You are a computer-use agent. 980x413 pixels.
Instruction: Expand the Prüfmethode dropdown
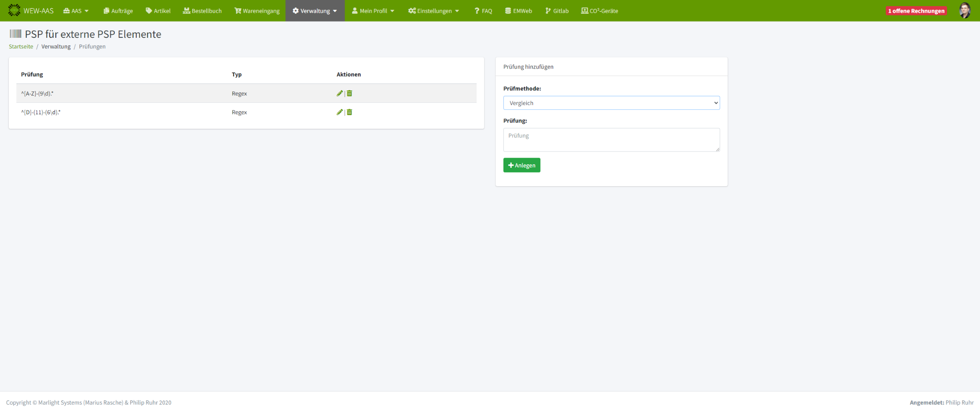pos(611,103)
